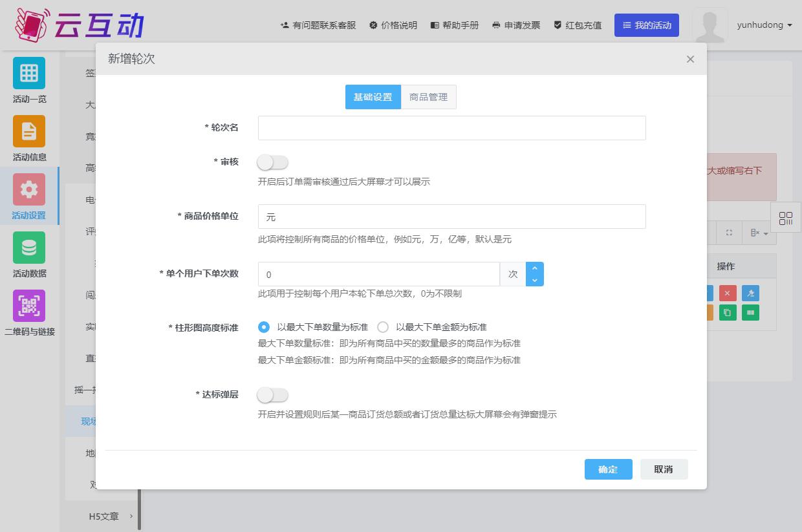Increase 单个用户下单次数 with up arrow
802x532 pixels.
(x=535, y=268)
